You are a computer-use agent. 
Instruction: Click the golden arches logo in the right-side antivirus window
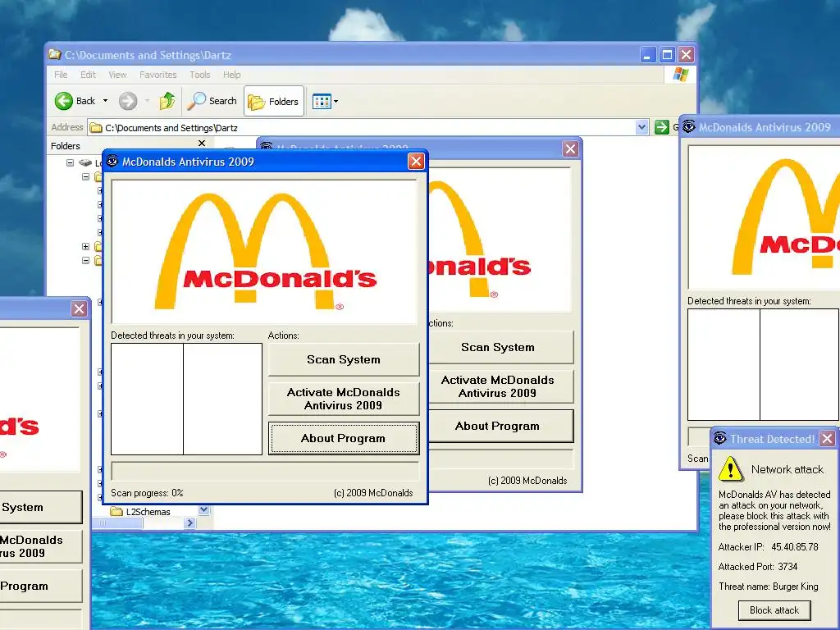785,217
